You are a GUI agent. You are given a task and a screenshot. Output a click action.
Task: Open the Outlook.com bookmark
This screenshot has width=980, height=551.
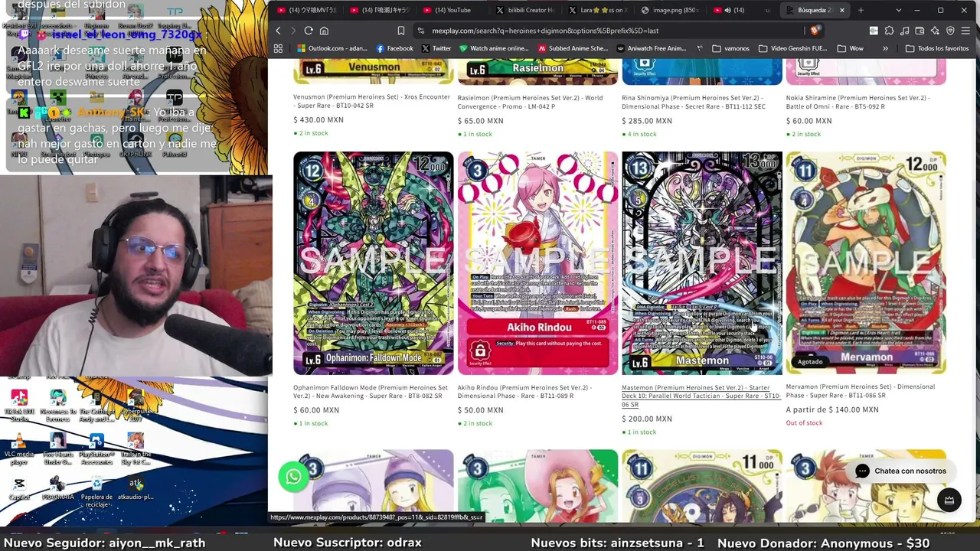tap(331, 48)
